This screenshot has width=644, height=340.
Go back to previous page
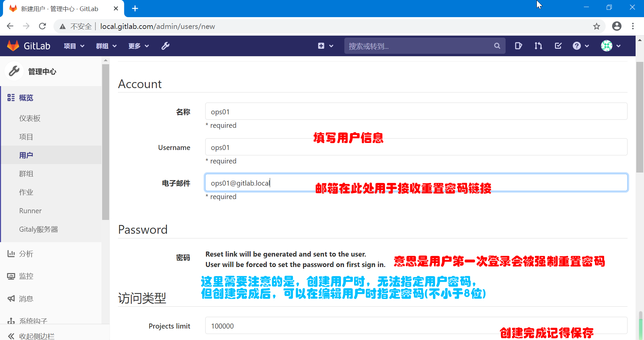pyautogui.click(x=10, y=26)
